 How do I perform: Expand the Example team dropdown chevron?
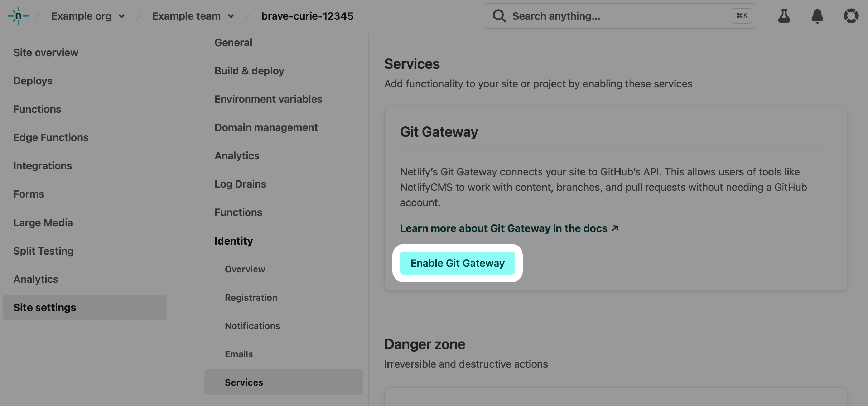pyautogui.click(x=231, y=16)
